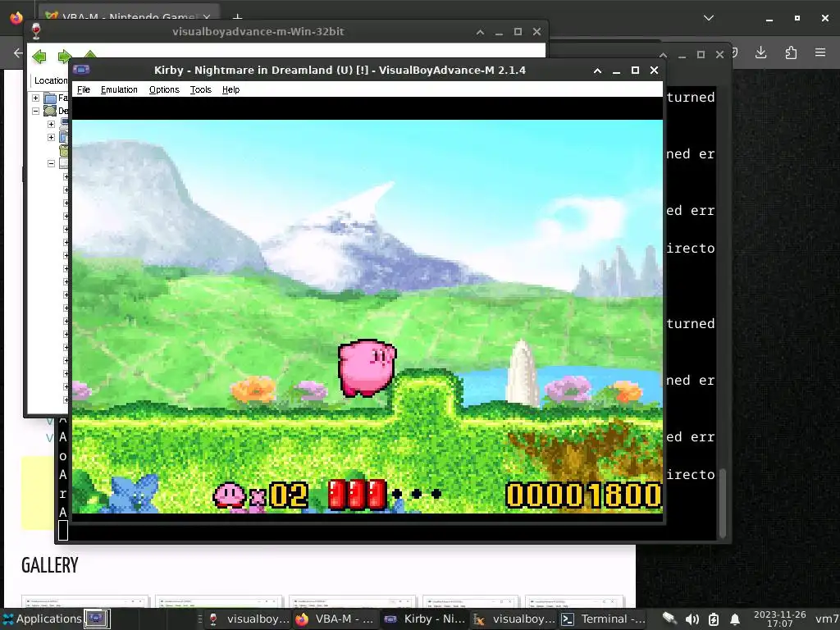The image size is (840, 630).
Task: Click the Kirby lives counter x02
Action: (261, 495)
